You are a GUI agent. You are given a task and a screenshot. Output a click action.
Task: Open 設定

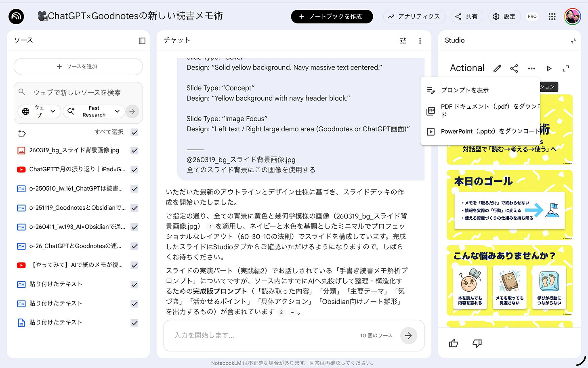[504, 17]
